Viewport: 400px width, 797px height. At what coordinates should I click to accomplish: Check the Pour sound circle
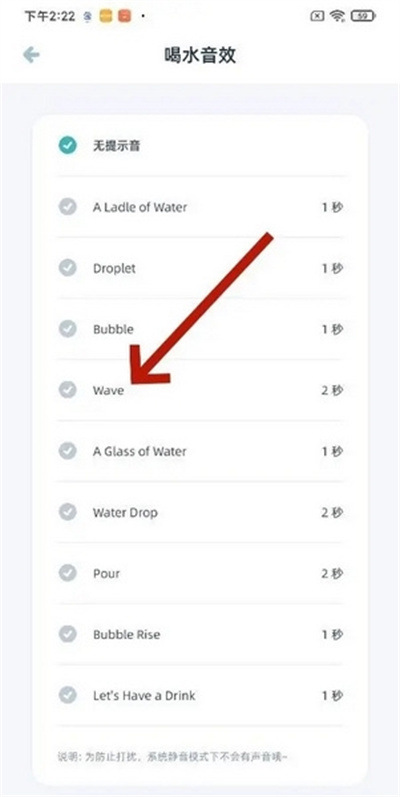tap(67, 573)
